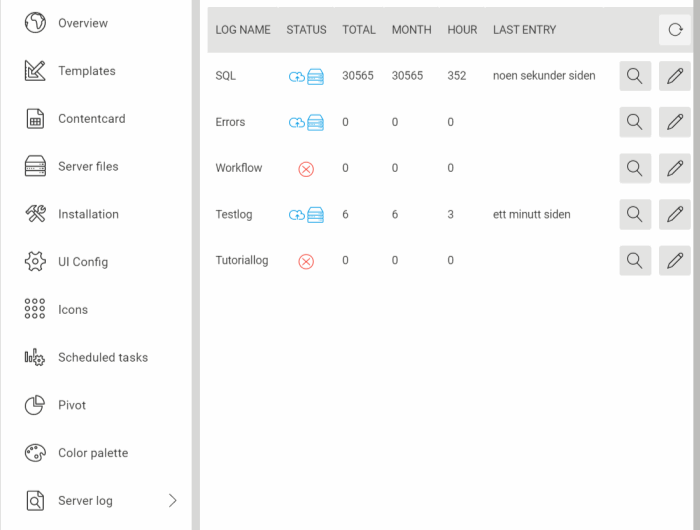This screenshot has width=700, height=530.
Task: Click the red disabled status of Tutoriallog
Action: (306, 261)
